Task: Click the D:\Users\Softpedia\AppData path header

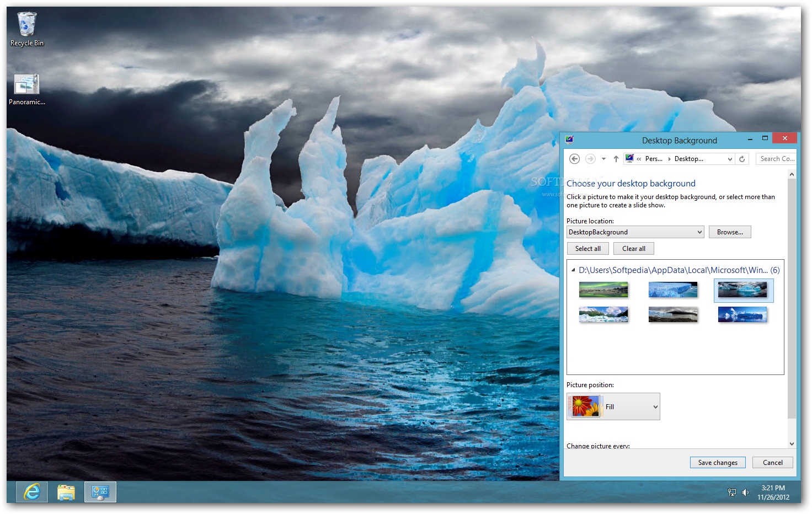Action: [x=679, y=270]
